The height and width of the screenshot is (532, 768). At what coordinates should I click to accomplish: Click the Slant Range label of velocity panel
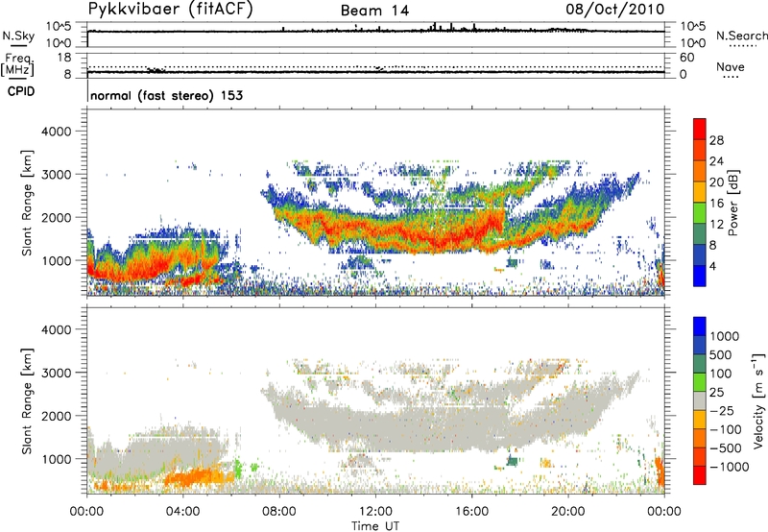[27, 401]
